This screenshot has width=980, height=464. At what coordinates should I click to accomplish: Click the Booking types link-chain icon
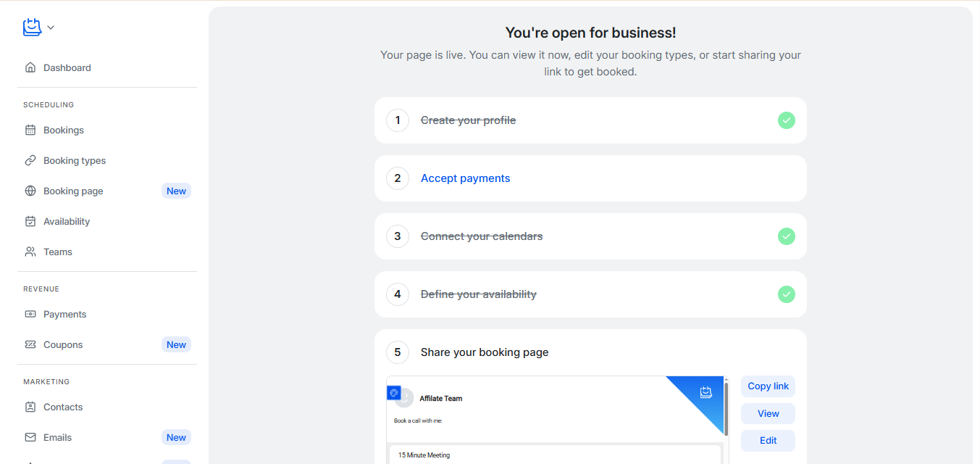tap(30, 160)
